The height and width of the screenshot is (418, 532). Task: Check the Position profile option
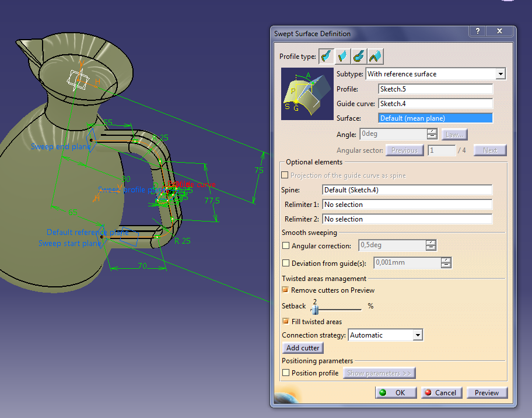[285, 373]
